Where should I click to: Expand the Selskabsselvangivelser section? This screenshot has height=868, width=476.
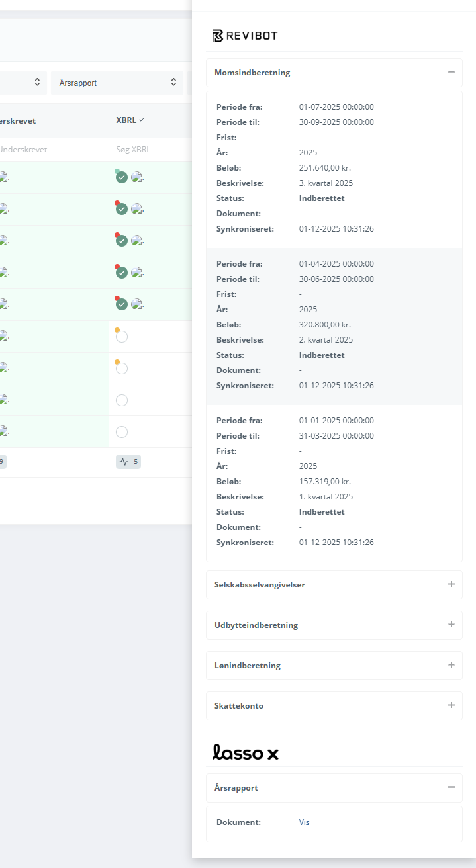pyautogui.click(x=451, y=584)
